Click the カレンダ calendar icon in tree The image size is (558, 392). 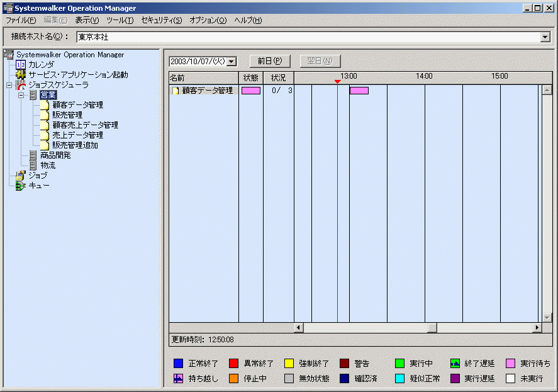coord(21,65)
